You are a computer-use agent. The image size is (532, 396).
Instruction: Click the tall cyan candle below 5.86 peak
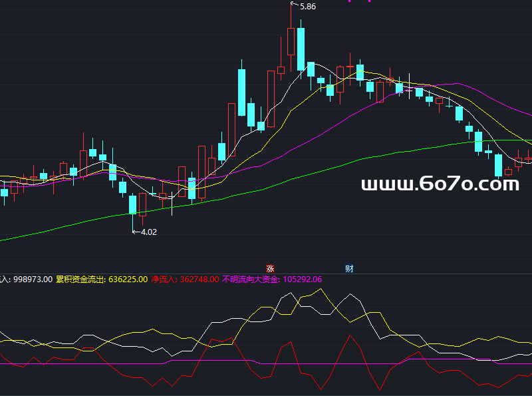pos(301,48)
